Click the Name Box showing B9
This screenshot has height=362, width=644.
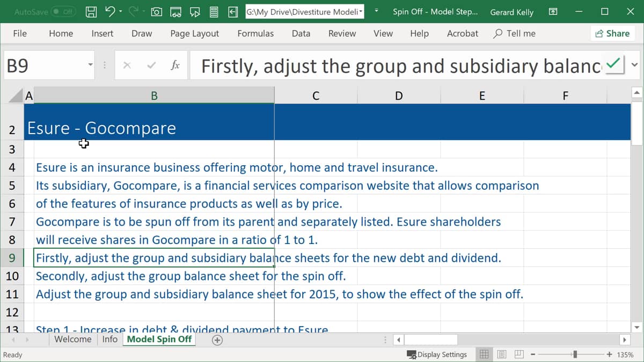(x=44, y=65)
